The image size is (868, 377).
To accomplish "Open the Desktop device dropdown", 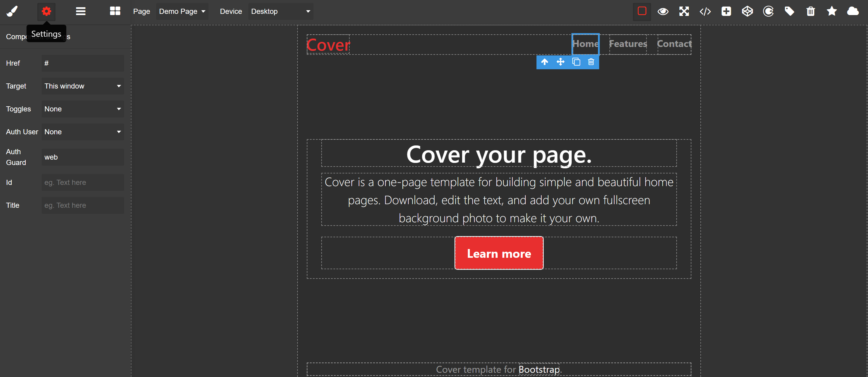I will coord(280,11).
